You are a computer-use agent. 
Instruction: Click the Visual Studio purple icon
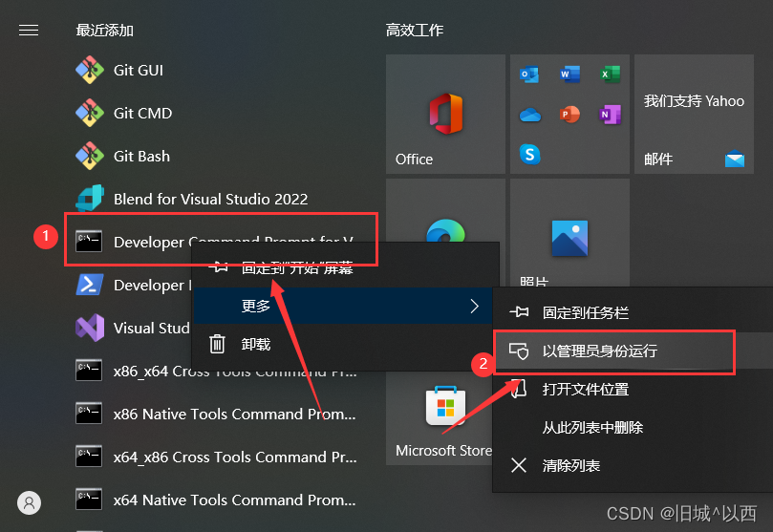click(90, 328)
